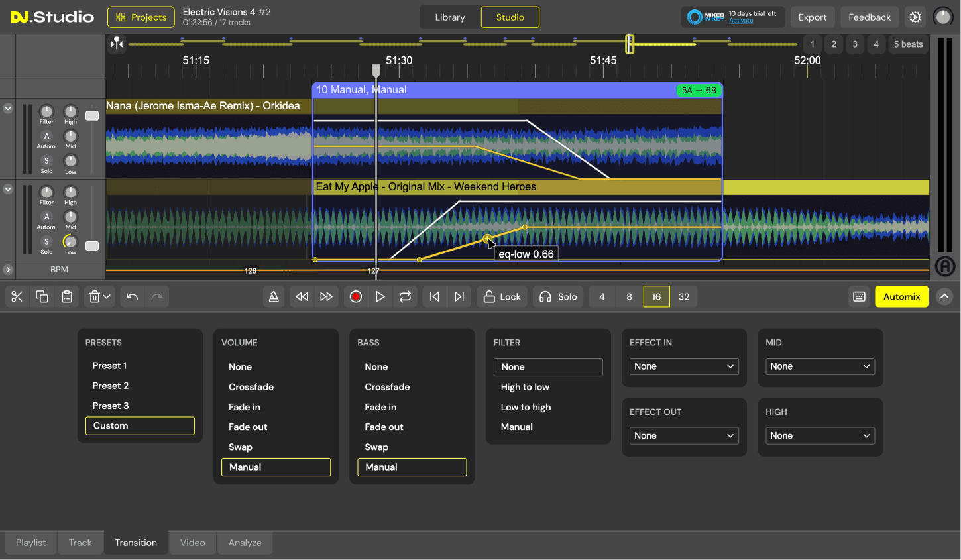Switch to the Analyze tab

(x=245, y=543)
